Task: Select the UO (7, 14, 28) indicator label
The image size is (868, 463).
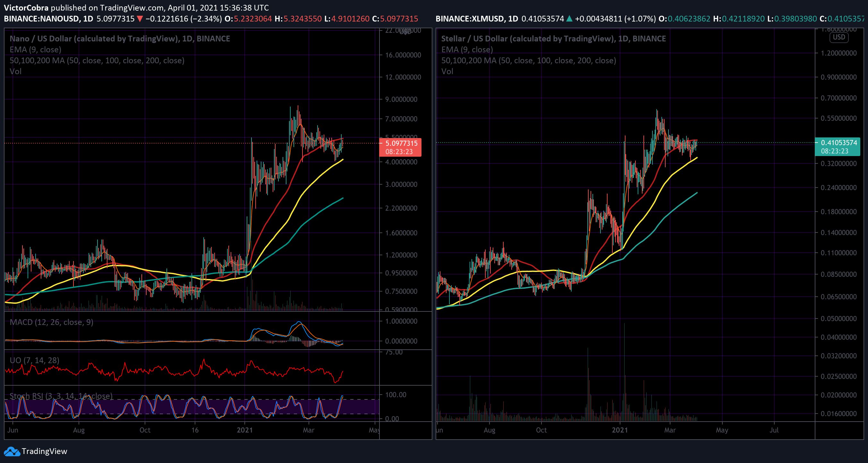Action: pyautogui.click(x=34, y=360)
